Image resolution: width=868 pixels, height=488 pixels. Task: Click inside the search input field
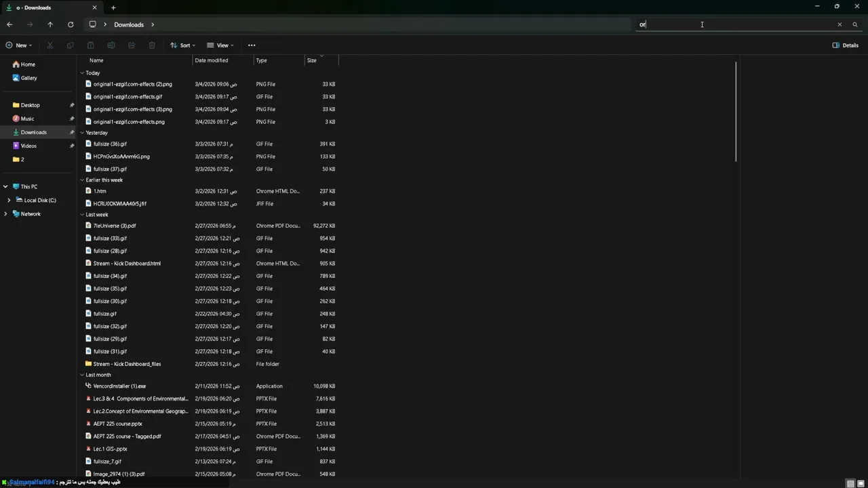[734, 24]
